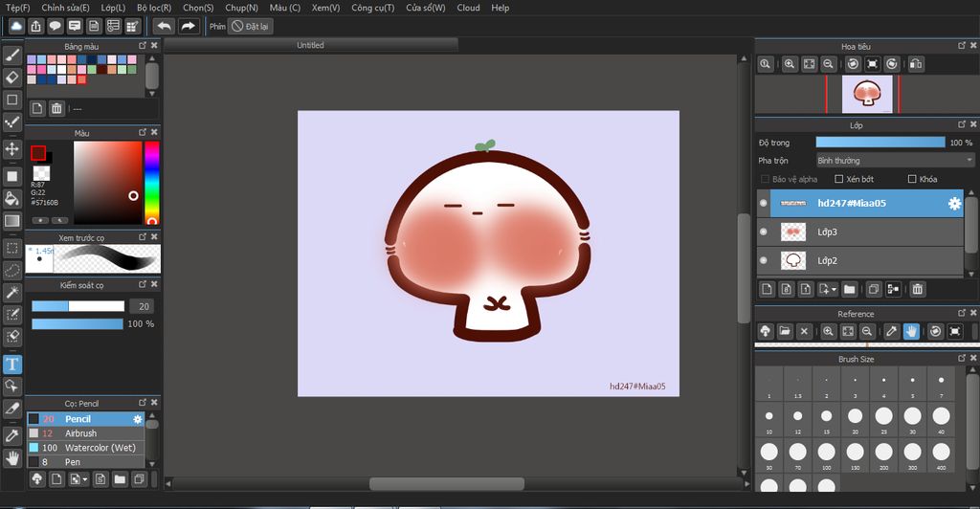Select the Magic Wand tool
Image resolution: width=980 pixels, height=509 pixels.
pyautogui.click(x=11, y=292)
